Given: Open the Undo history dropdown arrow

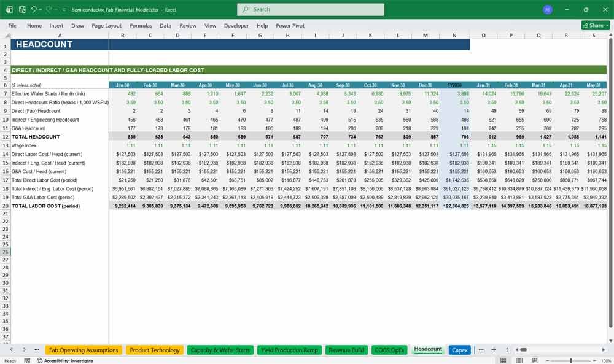Looking at the screenshot, I should point(41,9).
